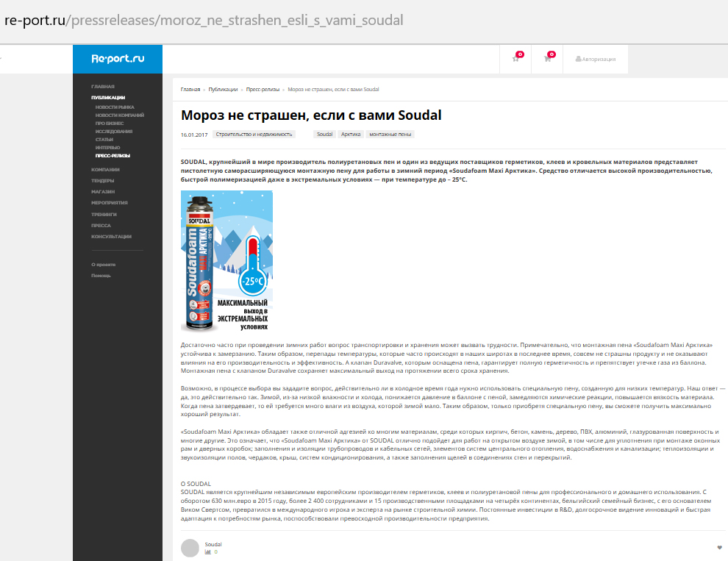Open the Soudafoam product image

[226, 262]
